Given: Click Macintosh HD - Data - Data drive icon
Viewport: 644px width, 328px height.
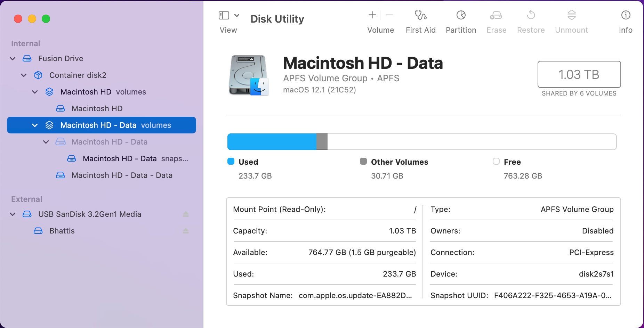Looking at the screenshot, I should coord(61,175).
